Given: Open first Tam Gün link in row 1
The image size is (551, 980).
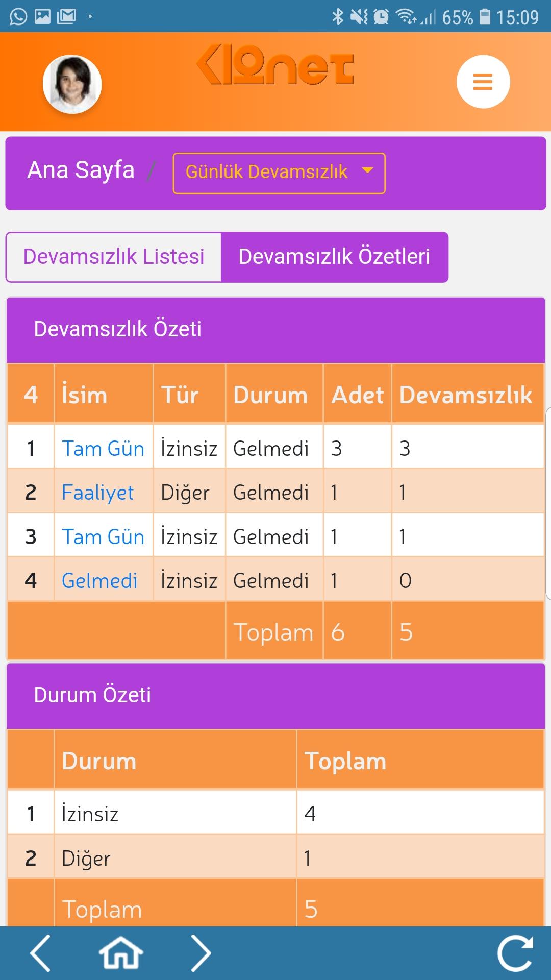Looking at the screenshot, I should (103, 449).
